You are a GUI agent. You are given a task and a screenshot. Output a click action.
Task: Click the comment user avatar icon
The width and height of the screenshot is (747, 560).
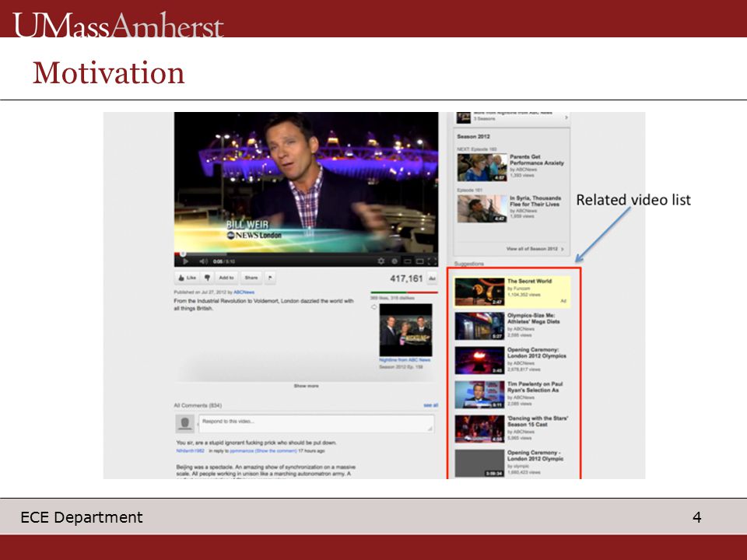tap(185, 423)
